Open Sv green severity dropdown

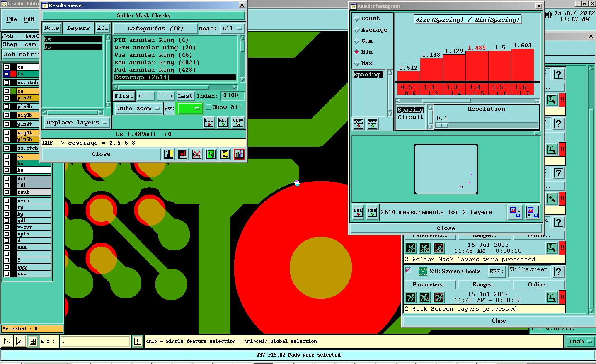[x=190, y=109]
